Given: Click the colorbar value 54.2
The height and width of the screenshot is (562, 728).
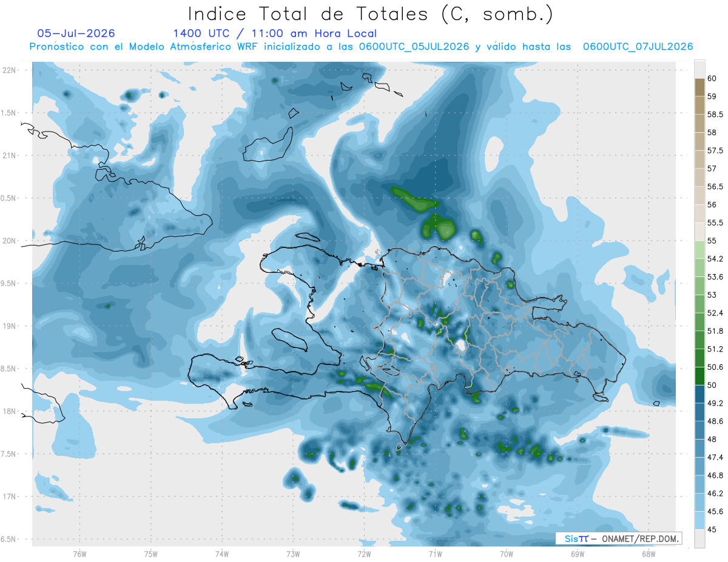Looking at the screenshot, I should (x=715, y=259).
